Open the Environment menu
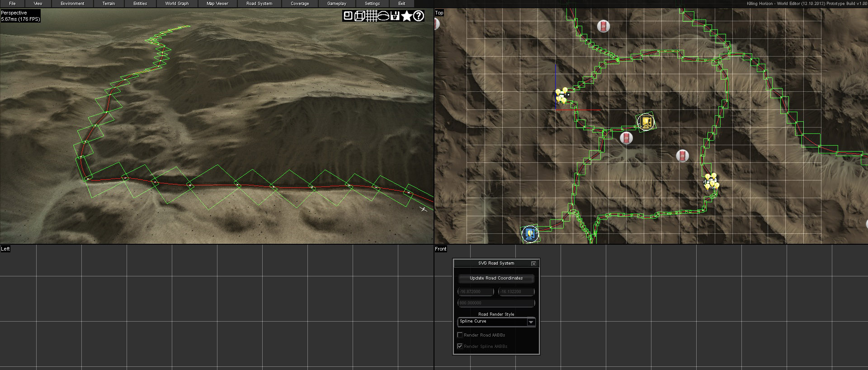Viewport: 868px width, 370px height. pyautogui.click(x=72, y=4)
